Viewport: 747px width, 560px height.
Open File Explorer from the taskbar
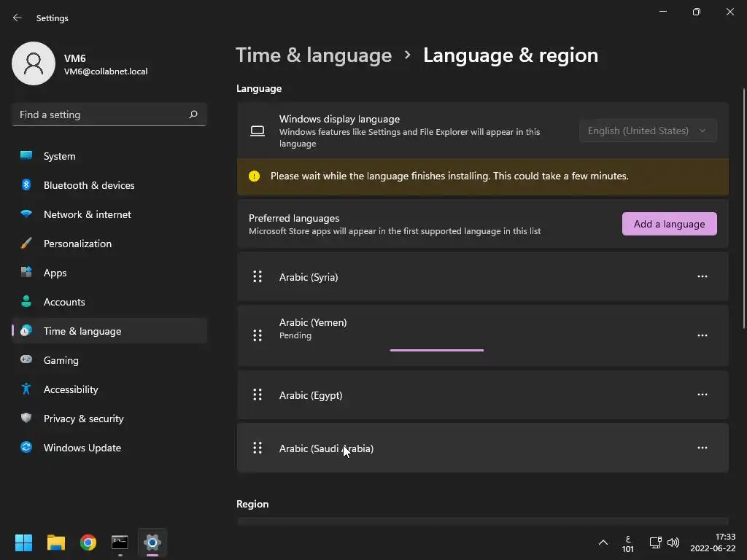click(56, 542)
